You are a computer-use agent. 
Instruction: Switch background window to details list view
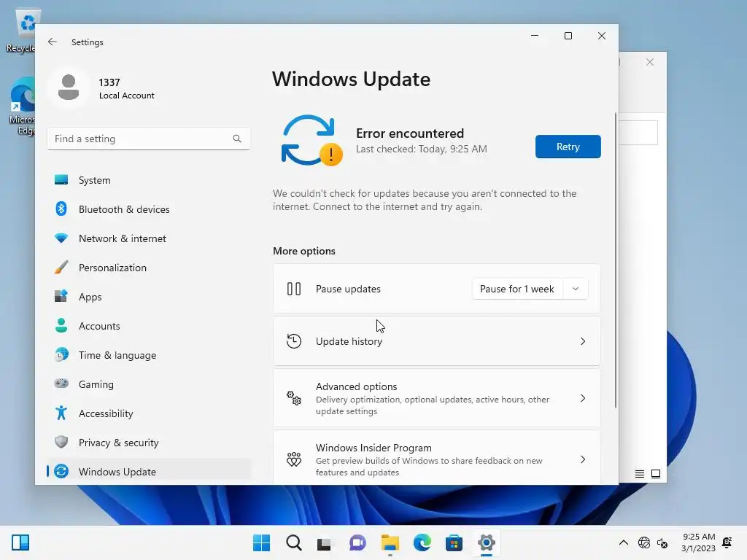pos(640,474)
